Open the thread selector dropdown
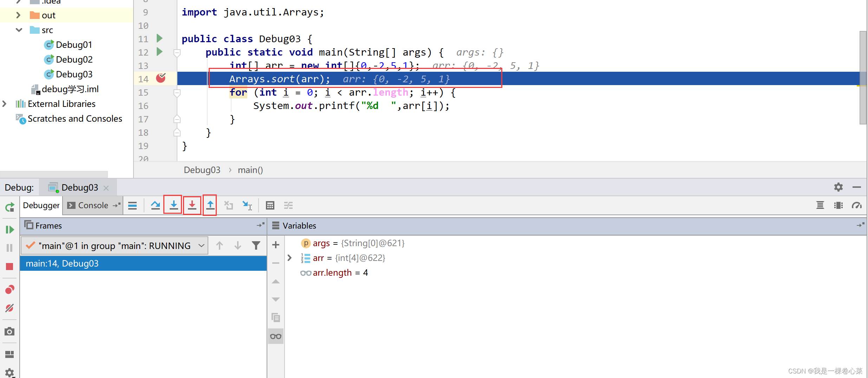The width and height of the screenshot is (868, 378). click(x=201, y=245)
